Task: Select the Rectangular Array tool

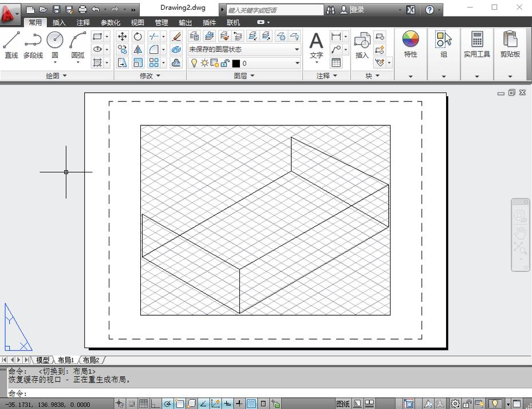Action: coord(153,62)
